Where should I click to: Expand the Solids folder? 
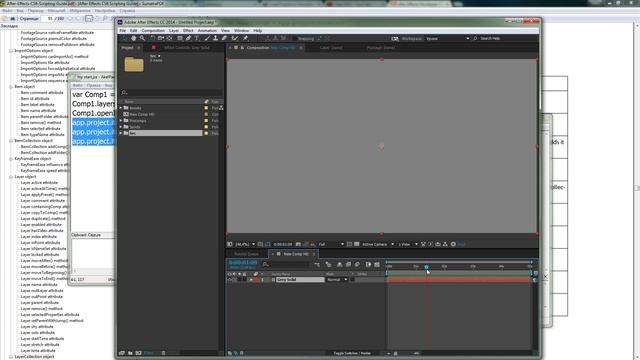[121, 127]
